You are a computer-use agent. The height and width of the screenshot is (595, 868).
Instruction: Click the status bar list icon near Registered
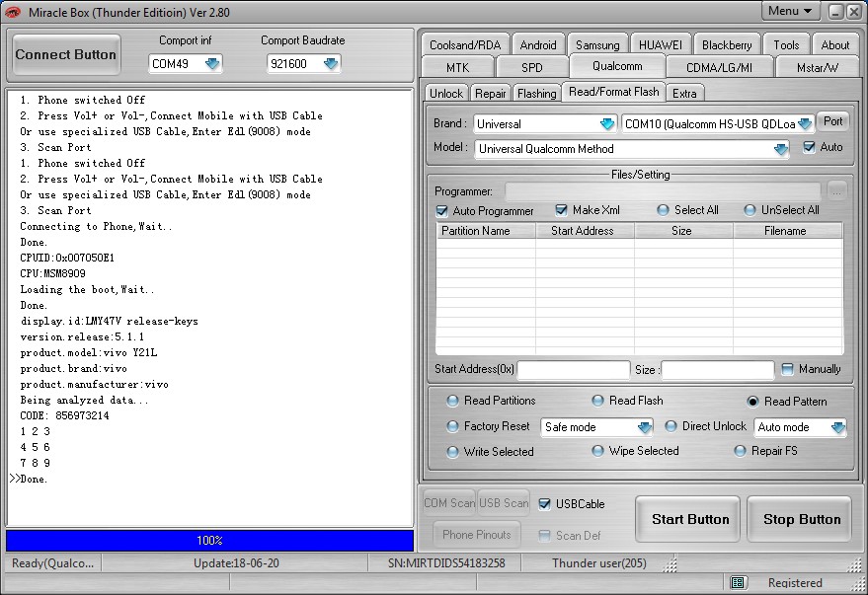pyautogui.click(x=738, y=582)
